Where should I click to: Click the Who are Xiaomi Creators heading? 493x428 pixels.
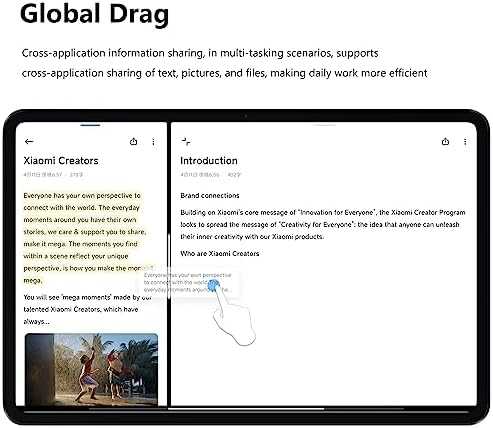click(220, 254)
